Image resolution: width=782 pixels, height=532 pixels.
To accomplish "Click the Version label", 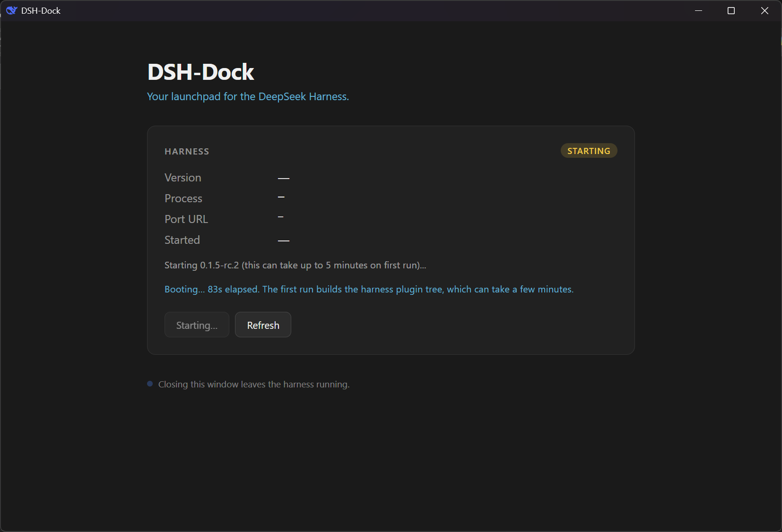I will coord(183,178).
